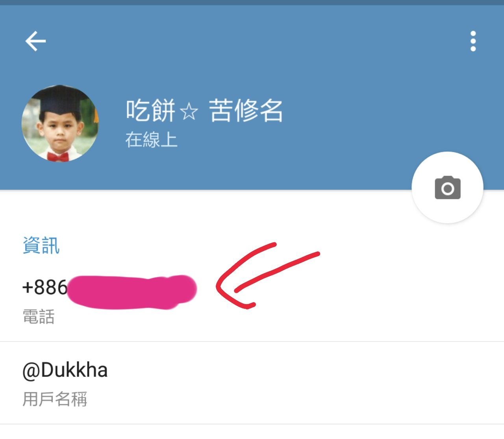Click the 用戶名稱 username label
This screenshot has width=504, height=439.
[x=55, y=399]
